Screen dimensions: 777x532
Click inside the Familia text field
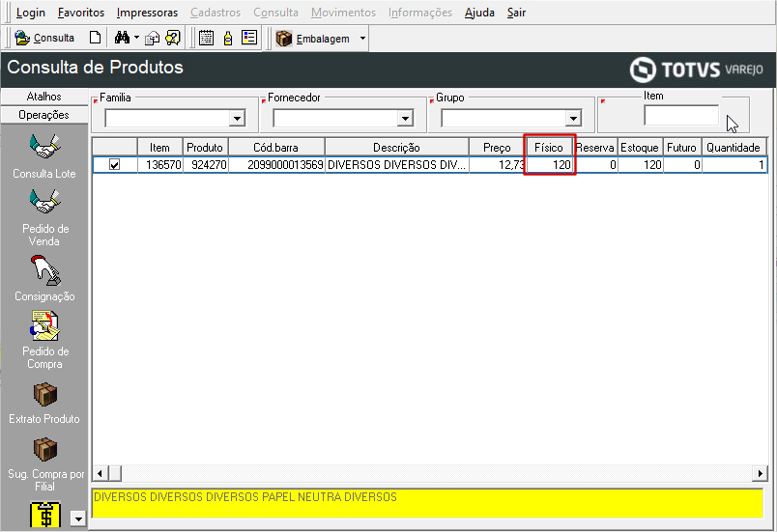point(167,119)
